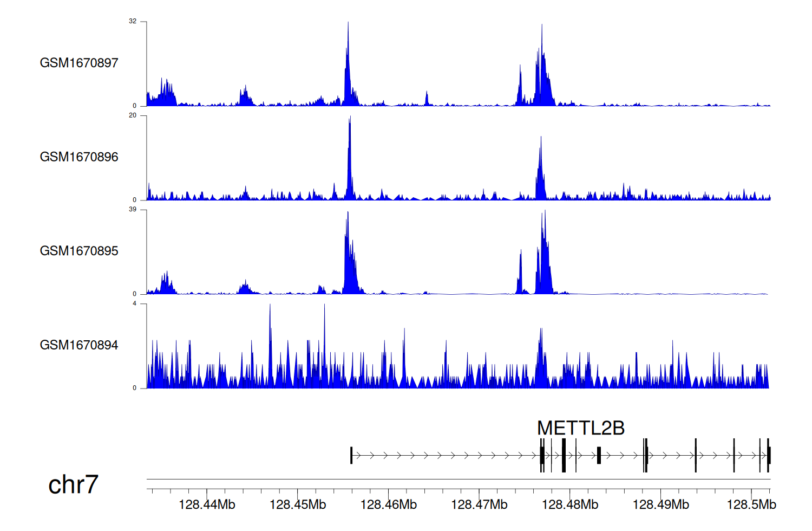Click the y-axis maximum value 32

click(x=133, y=22)
